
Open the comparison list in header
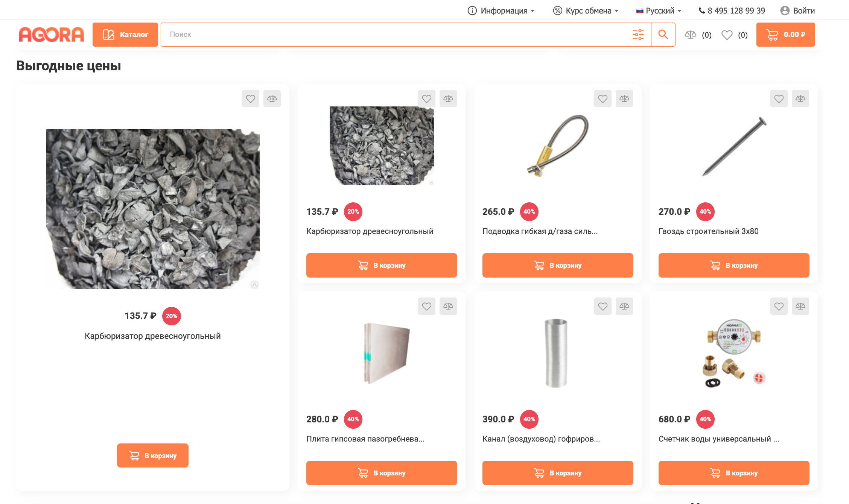click(x=698, y=35)
